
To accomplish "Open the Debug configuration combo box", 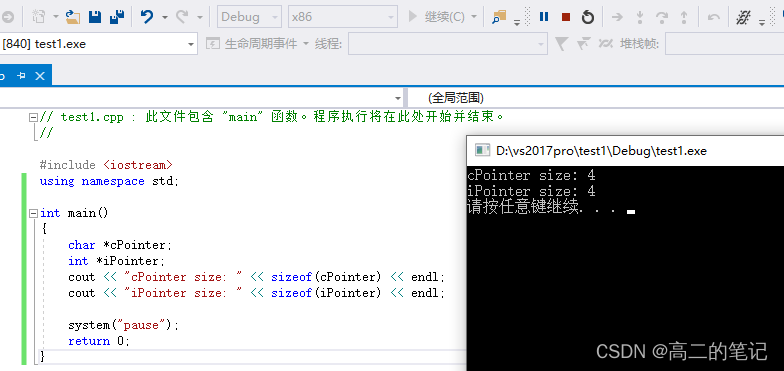I will (249, 16).
